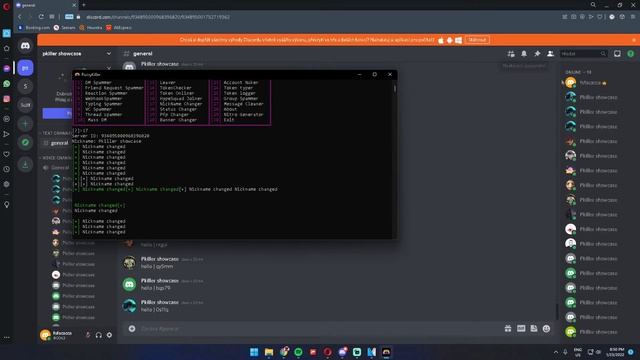Close the invite card in channel sidebar
The height and width of the screenshot is (360, 640).
click(x=109, y=68)
